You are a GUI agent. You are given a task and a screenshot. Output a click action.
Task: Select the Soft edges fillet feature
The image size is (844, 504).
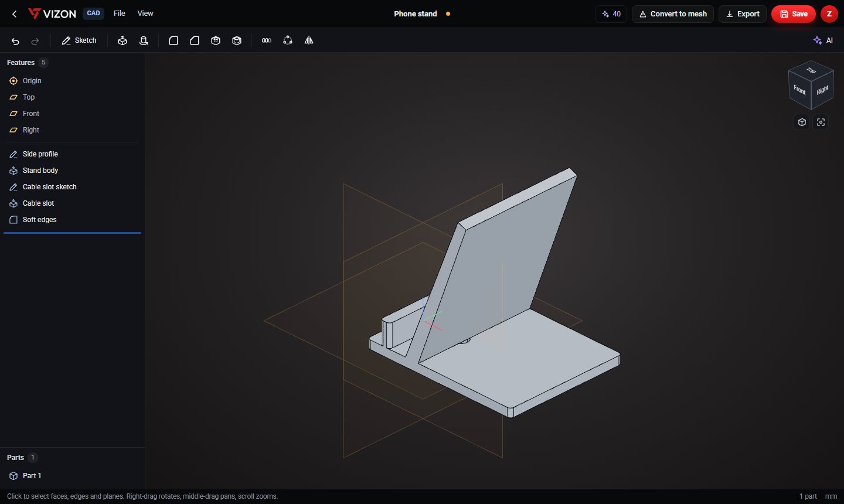(73, 220)
